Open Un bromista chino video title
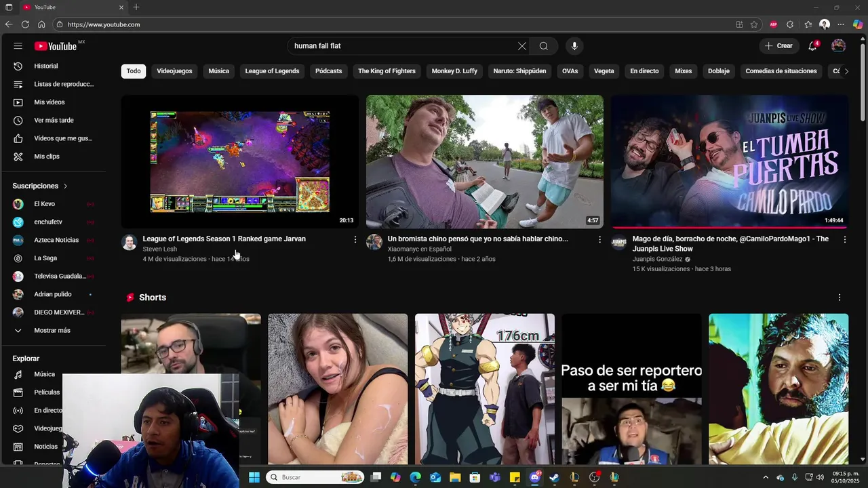This screenshot has height=488, width=868. (x=477, y=239)
